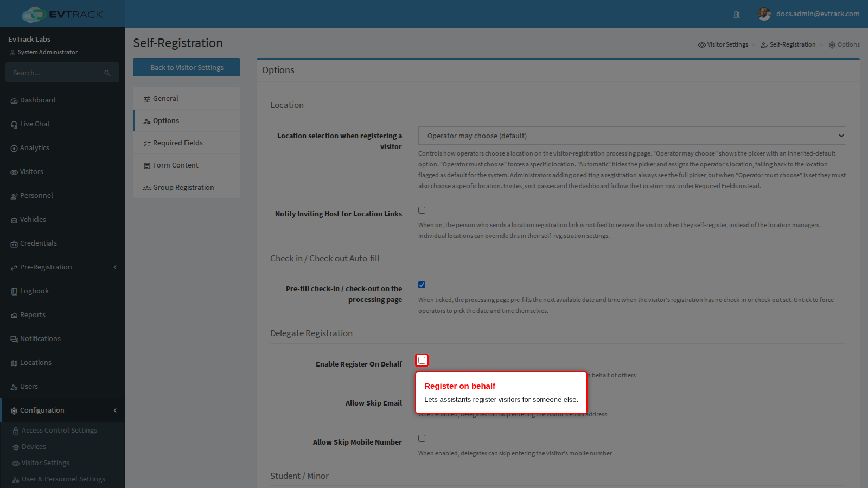Uncheck Pre-fill check-in / check-out checkbox
The width and height of the screenshot is (868, 488).
tap(422, 285)
